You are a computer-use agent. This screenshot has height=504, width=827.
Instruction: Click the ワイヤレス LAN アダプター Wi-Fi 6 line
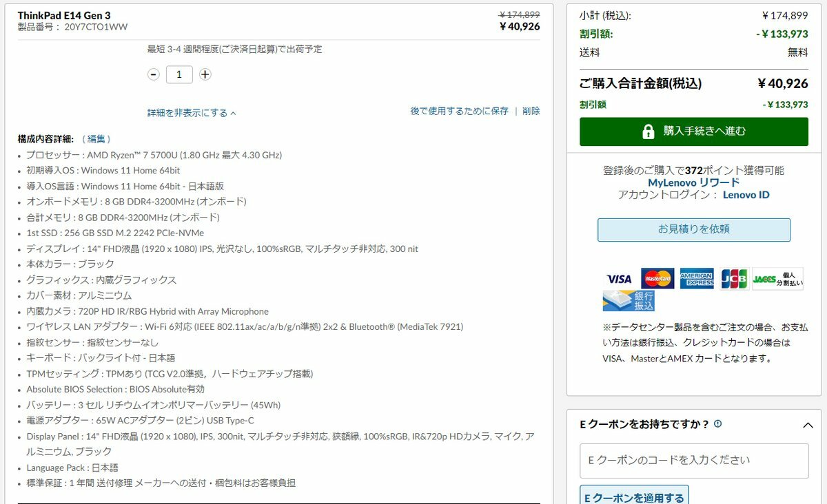(x=245, y=327)
